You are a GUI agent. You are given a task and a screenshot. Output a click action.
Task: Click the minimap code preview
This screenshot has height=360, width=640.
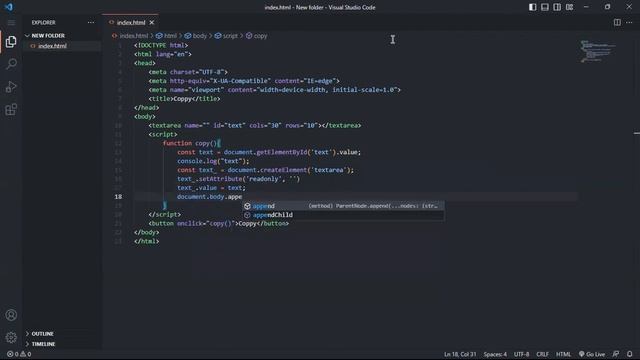(x=598, y=51)
